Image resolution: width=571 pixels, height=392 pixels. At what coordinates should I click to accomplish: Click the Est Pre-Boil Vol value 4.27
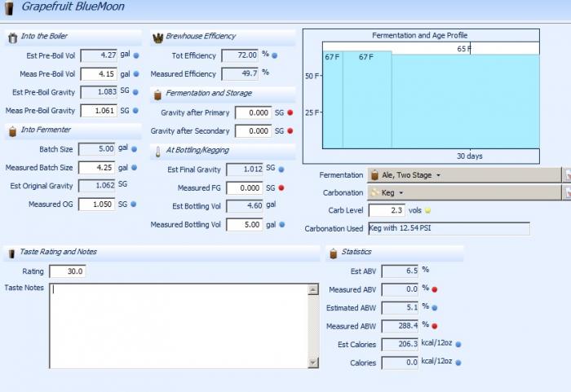pyautogui.click(x=99, y=55)
